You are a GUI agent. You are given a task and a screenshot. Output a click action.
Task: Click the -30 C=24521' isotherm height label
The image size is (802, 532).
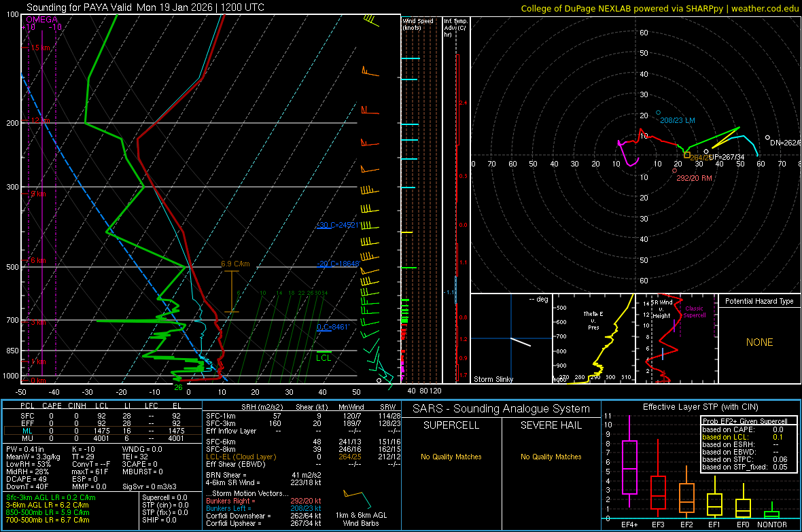[x=338, y=225]
